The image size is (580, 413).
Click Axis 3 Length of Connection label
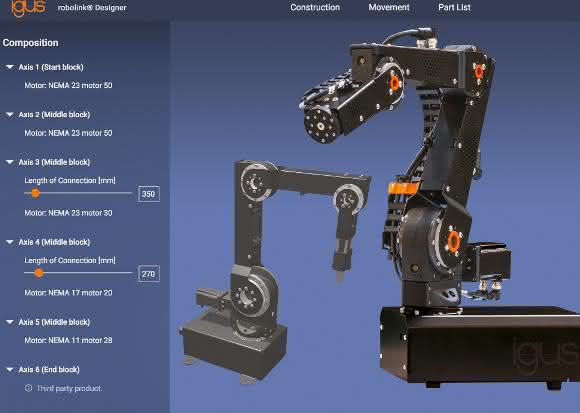click(70, 180)
